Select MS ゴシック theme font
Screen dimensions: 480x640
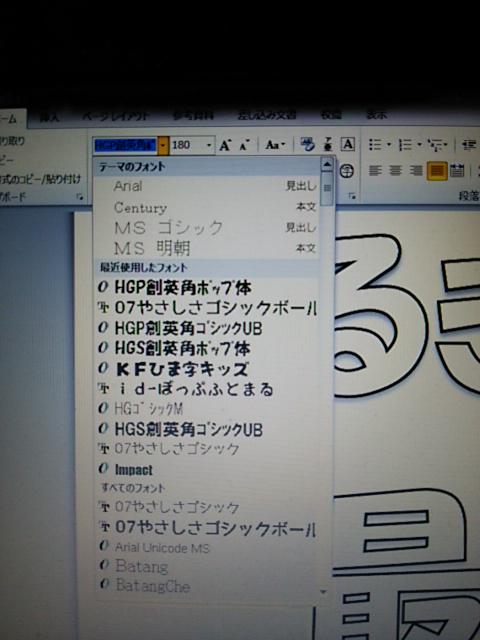[x=206, y=227]
